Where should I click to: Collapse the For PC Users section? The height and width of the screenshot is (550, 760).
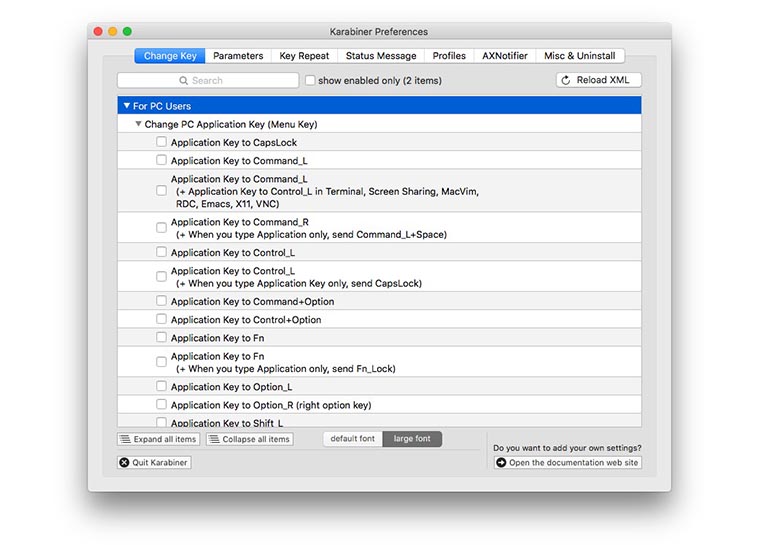(x=127, y=106)
